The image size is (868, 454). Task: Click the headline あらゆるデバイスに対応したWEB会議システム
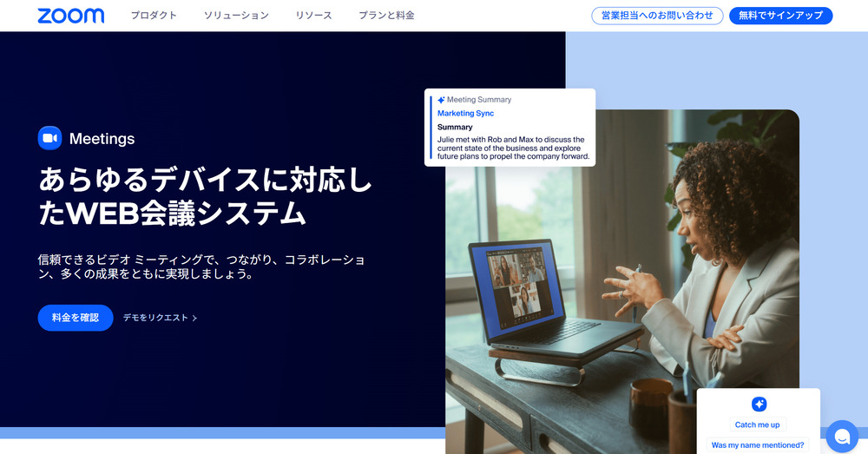(206, 197)
